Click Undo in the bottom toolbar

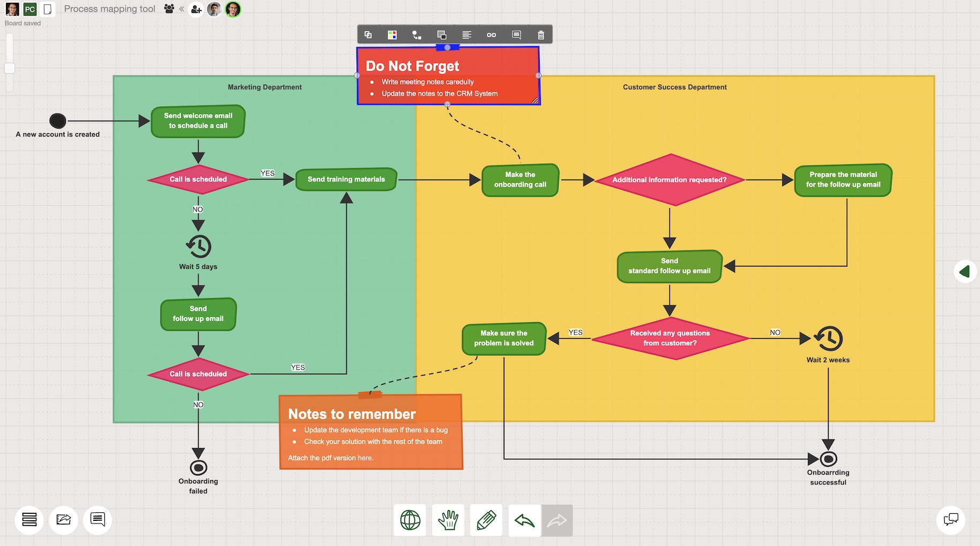[524, 520]
